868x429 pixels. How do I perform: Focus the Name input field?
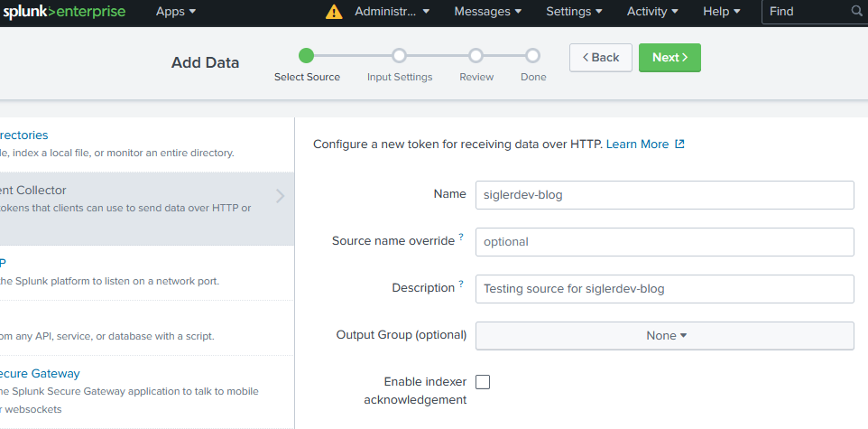(664, 195)
